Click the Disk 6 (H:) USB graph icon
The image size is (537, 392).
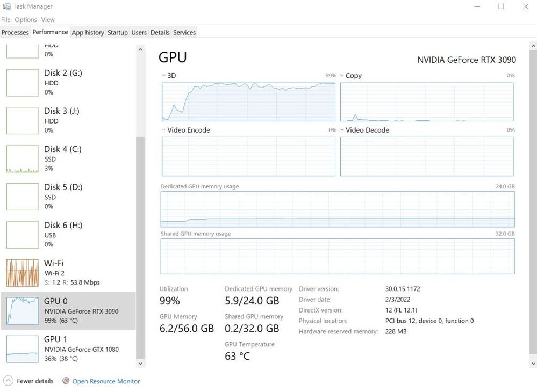point(23,235)
